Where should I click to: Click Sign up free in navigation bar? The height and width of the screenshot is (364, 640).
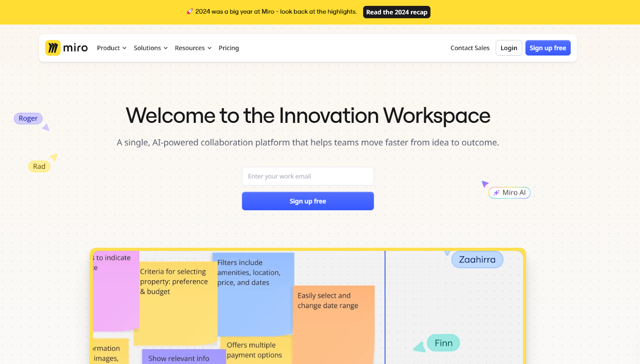[548, 48]
